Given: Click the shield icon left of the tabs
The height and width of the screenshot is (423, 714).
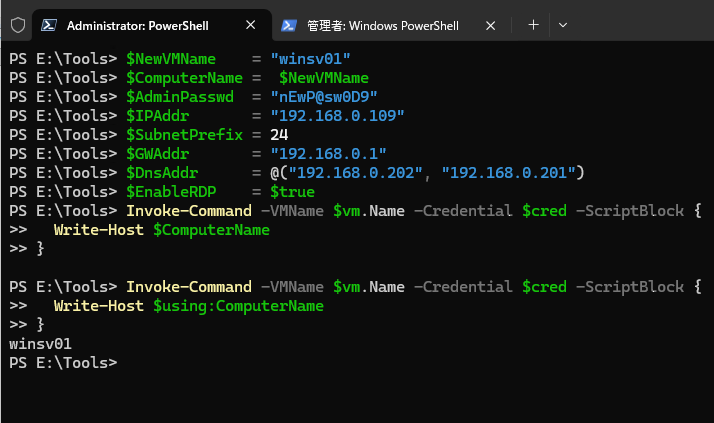Looking at the screenshot, I should coord(18,25).
